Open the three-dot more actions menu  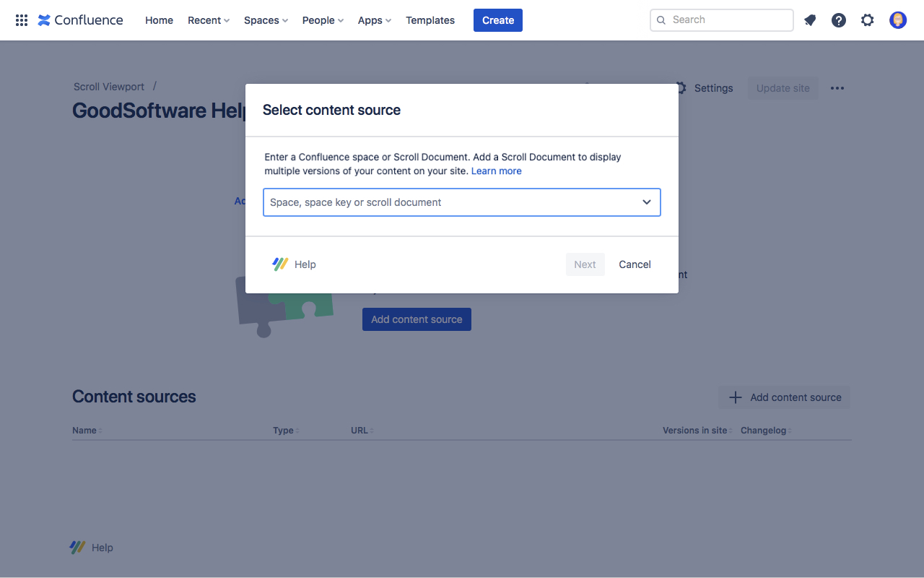coord(837,88)
